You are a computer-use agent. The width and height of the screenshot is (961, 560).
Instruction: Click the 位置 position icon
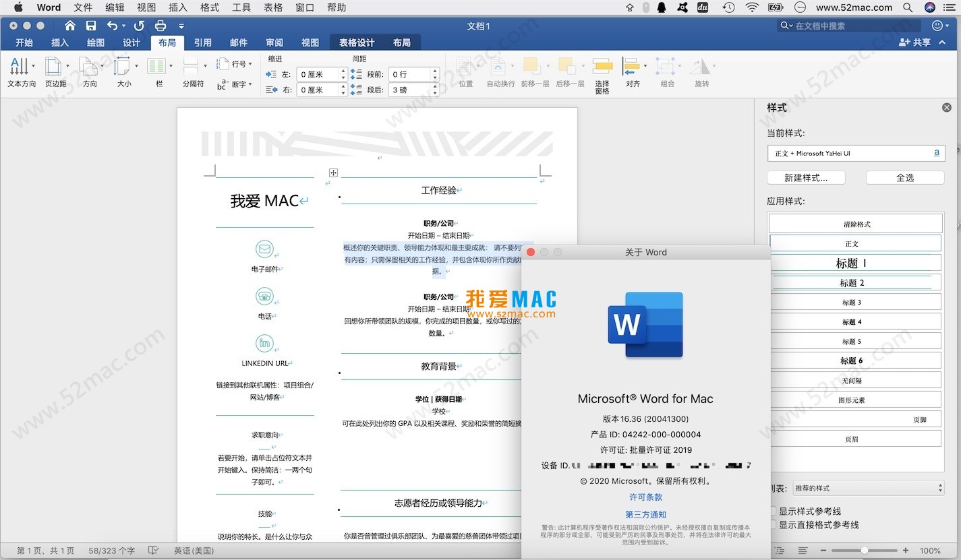point(465,66)
